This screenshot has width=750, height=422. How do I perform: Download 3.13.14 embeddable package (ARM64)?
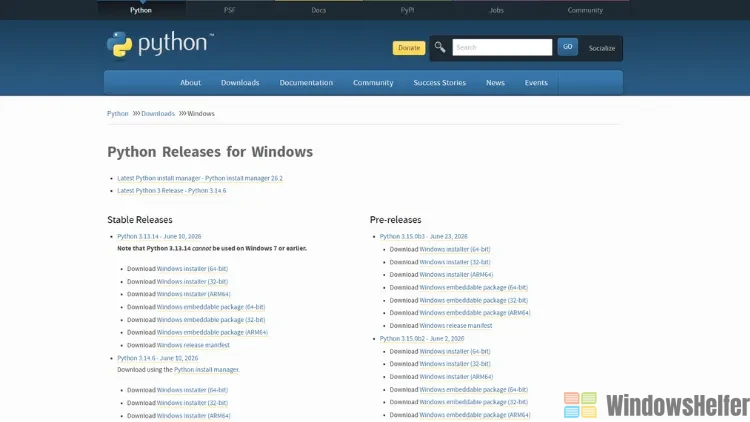[212, 333]
